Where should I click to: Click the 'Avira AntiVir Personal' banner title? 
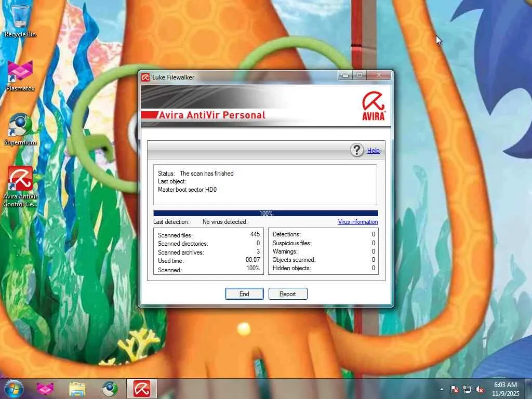212,115
